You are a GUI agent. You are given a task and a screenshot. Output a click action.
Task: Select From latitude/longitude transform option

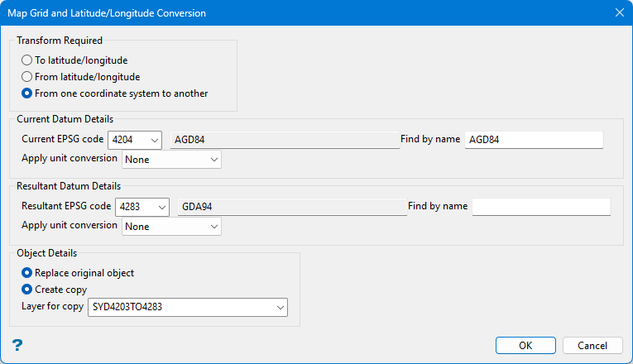27,77
